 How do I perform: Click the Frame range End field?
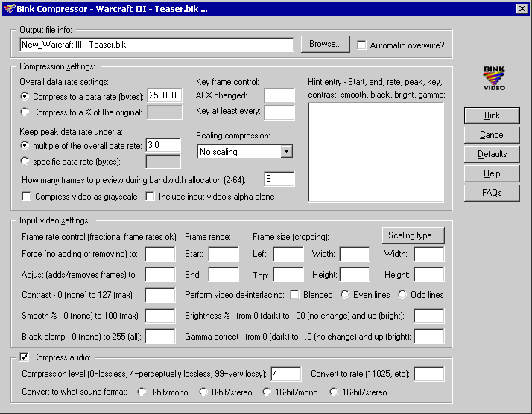tap(224, 275)
